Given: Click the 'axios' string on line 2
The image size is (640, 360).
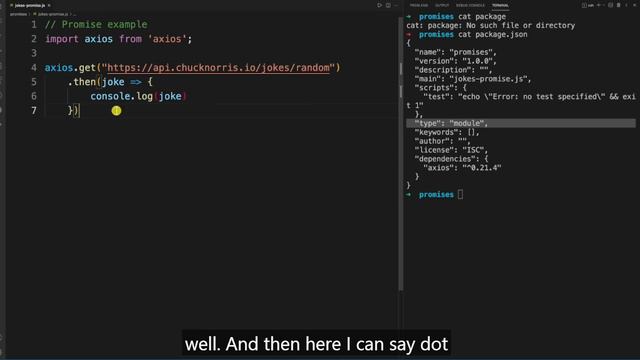Looking at the screenshot, I should point(167,39).
